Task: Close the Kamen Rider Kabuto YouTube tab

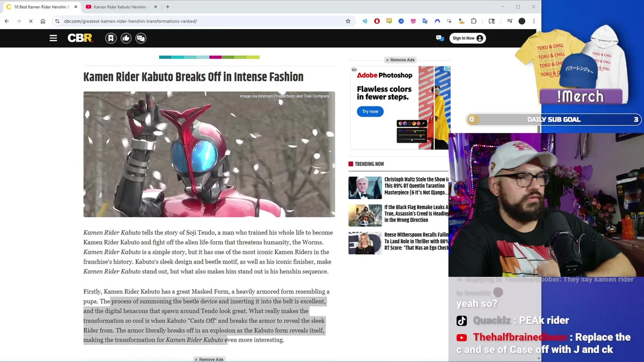Action: [155, 7]
